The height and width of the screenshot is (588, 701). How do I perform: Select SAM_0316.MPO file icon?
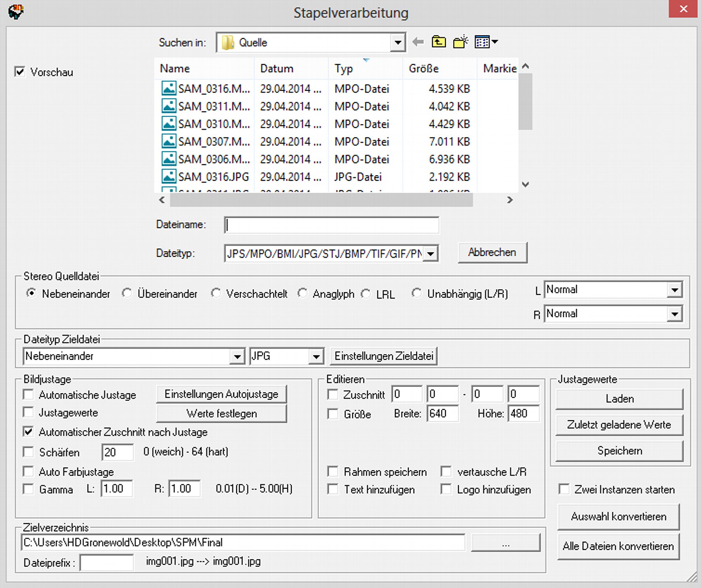169,89
